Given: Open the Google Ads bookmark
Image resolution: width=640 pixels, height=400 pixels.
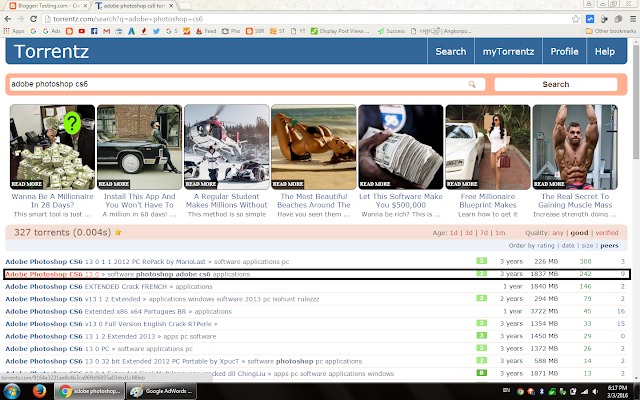Looking at the screenshot, I should coord(51,31).
